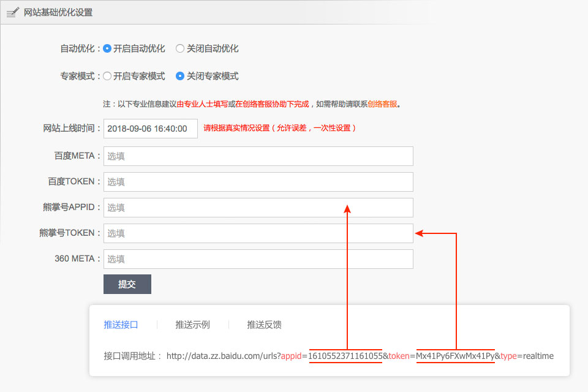The height and width of the screenshot is (392, 588).
Task: Focus the 百度TOKEN input field
Action: [258, 181]
